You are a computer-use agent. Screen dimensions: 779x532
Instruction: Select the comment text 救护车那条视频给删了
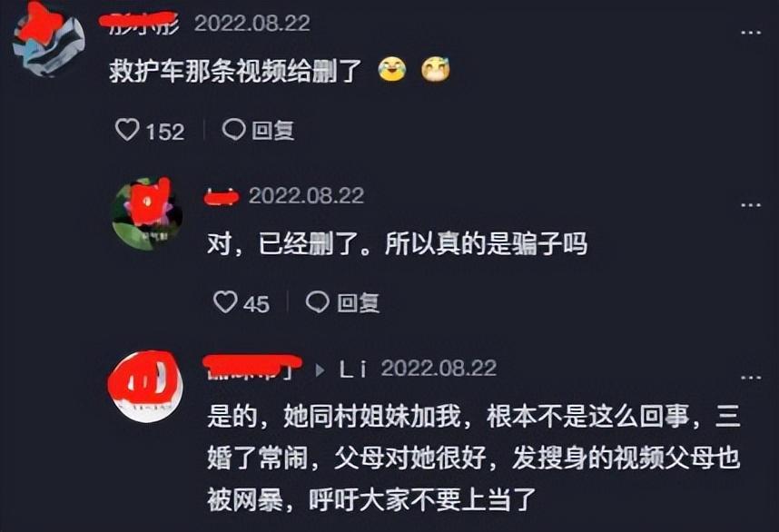tap(235, 71)
